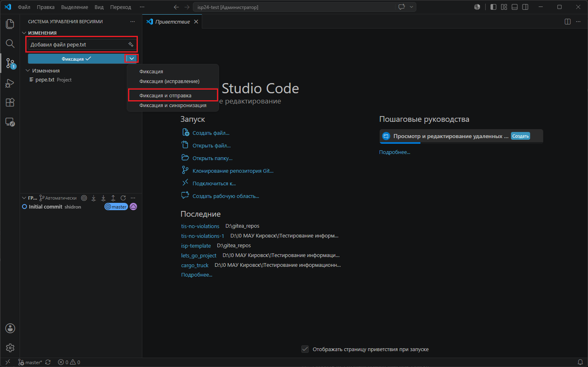Viewport: 588px width, 367px height.
Task: Click the refresh icon in the graph header
Action: (x=123, y=198)
